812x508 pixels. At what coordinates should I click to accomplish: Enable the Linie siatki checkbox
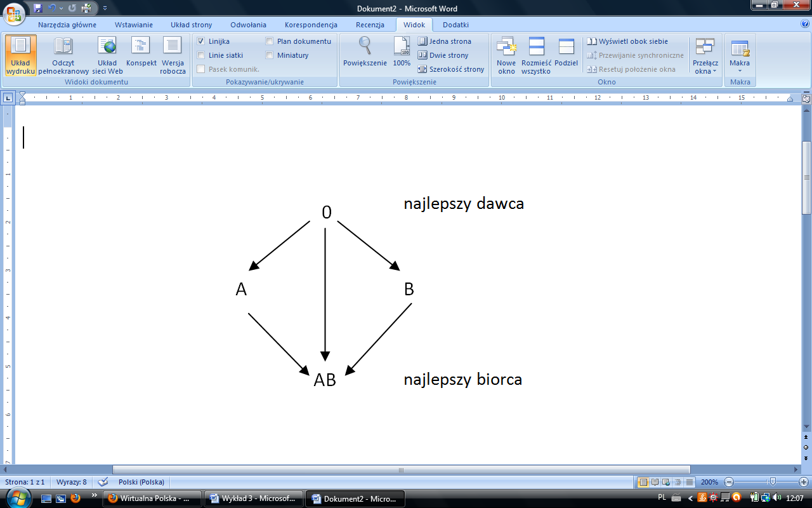tap(201, 55)
